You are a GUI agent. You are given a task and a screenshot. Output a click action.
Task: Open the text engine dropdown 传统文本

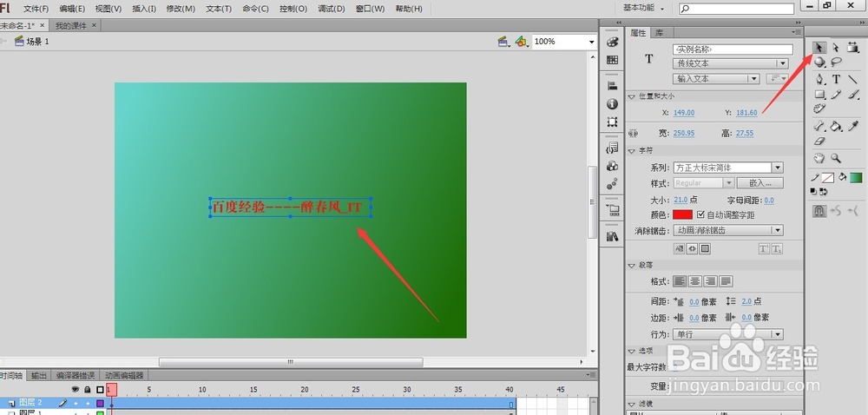click(x=730, y=63)
